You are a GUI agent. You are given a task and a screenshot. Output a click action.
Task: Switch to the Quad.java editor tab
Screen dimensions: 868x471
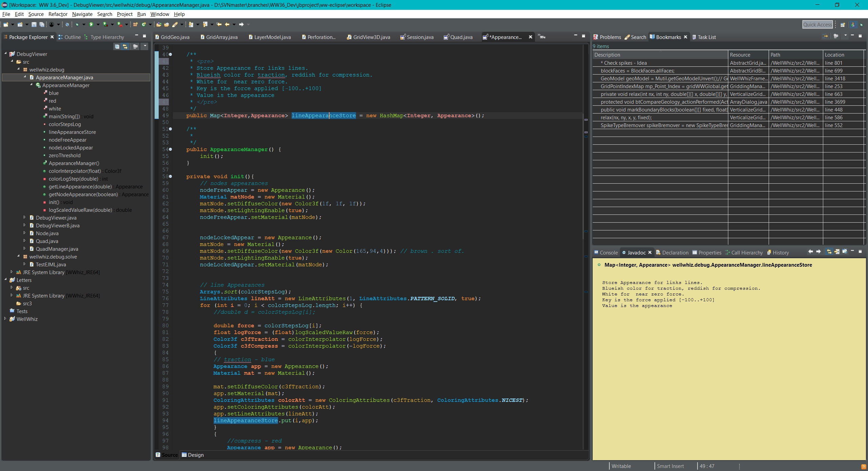tap(461, 37)
